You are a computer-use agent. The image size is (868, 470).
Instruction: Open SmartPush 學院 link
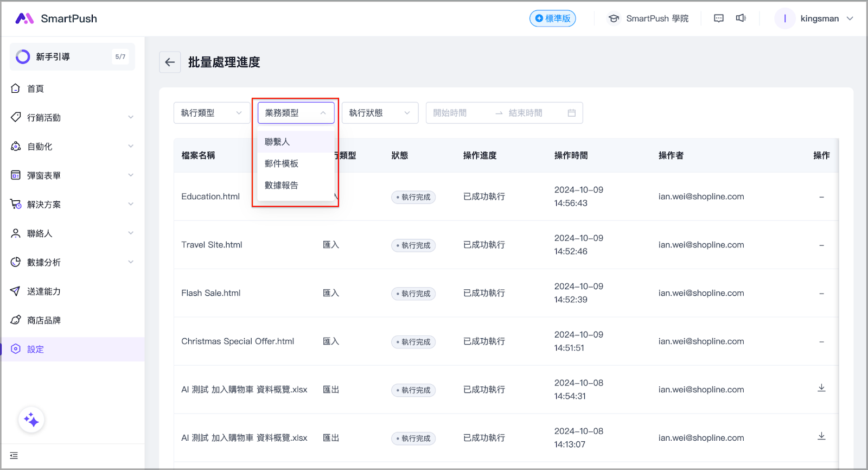pyautogui.click(x=648, y=18)
